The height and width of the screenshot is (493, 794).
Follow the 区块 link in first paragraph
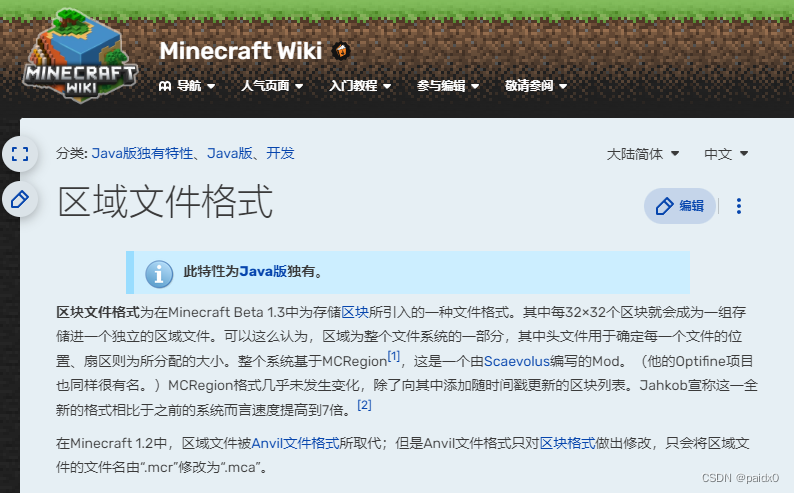pyautogui.click(x=354, y=312)
